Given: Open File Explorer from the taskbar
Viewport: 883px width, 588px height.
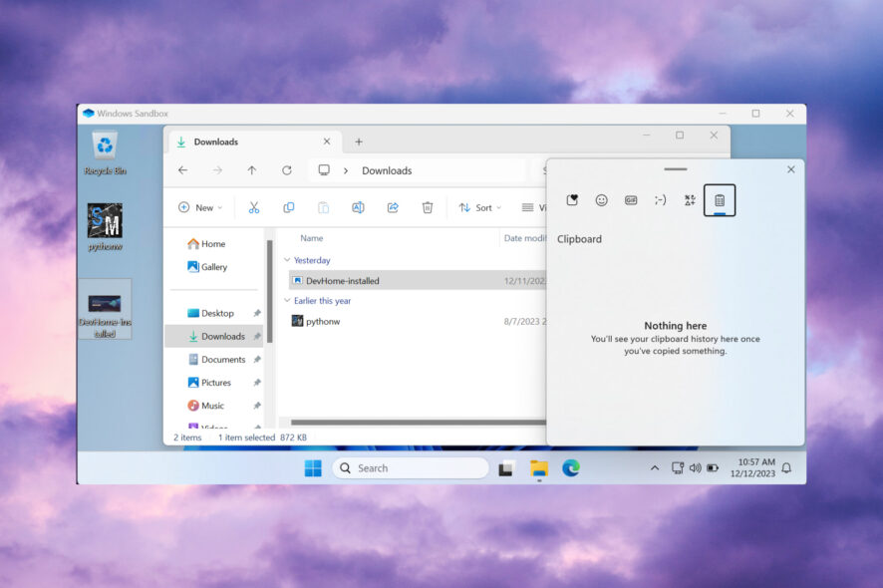Looking at the screenshot, I should (x=539, y=468).
